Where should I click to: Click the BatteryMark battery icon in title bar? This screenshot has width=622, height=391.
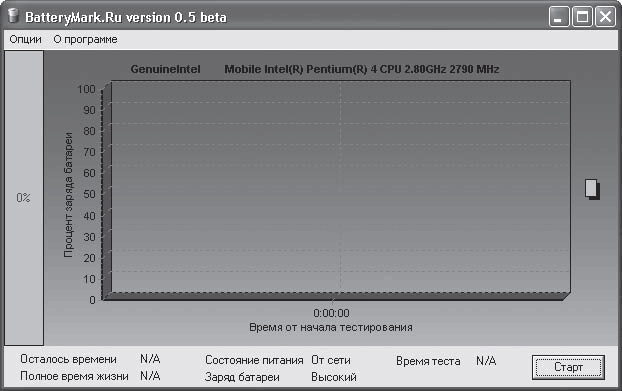[x=13, y=16]
